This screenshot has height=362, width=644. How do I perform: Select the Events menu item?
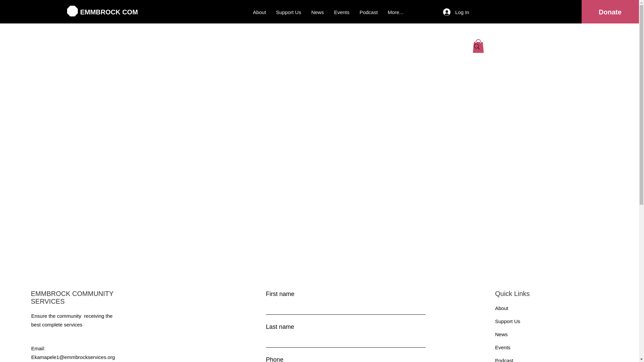point(341,12)
